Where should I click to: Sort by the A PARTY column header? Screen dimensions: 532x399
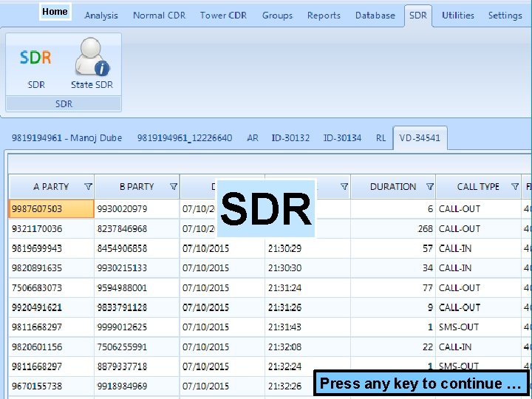pos(51,187)
